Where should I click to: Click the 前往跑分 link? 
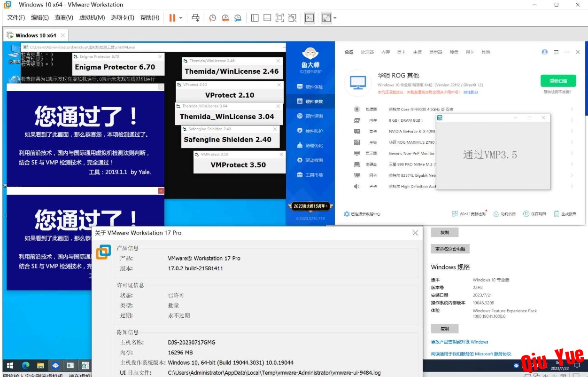[471, 93]
